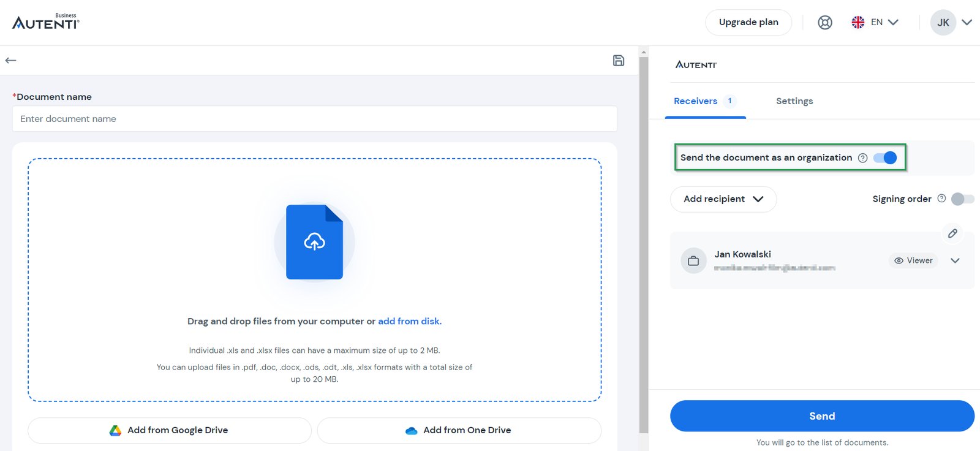Open the Add recipient dropdown
This screenshot has height=451, width=980.
pos(723,199)
